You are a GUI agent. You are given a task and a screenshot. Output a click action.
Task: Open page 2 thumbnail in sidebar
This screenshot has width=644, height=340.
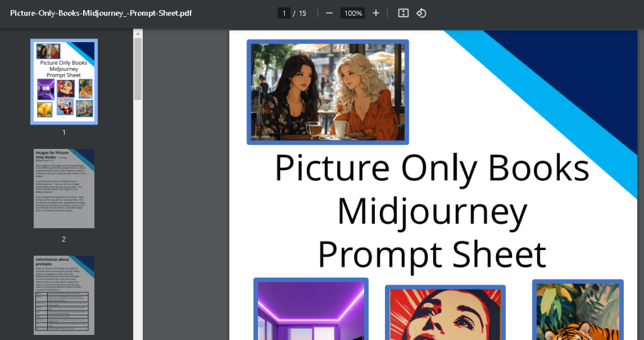point(64,189)
